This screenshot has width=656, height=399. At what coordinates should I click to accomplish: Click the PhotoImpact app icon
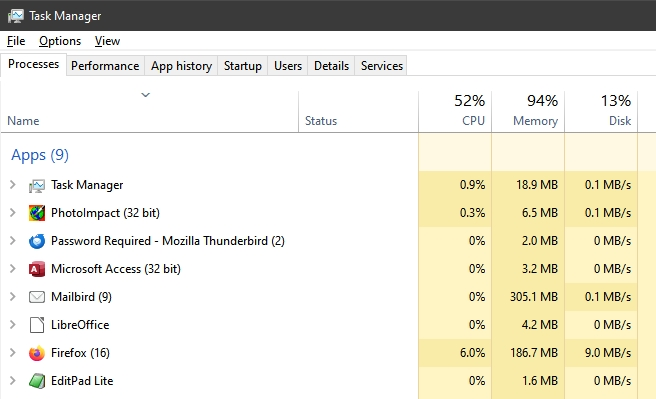coord(37,213)
